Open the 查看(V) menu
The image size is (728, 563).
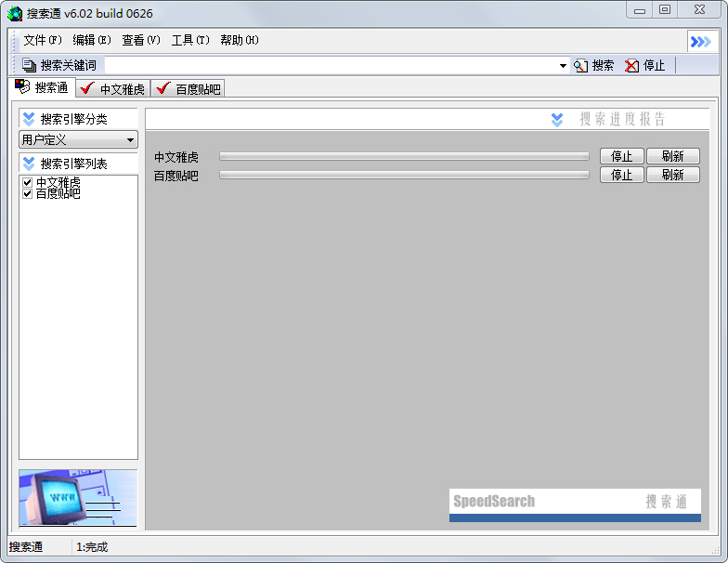coord(141,40)
